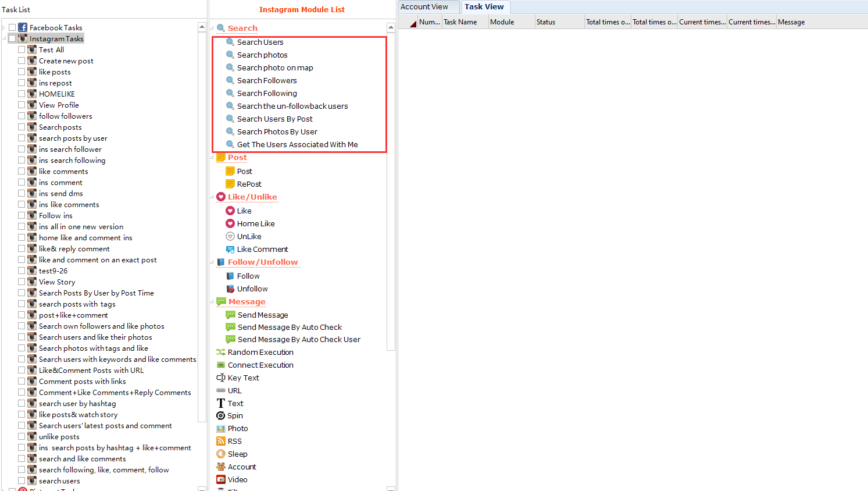Check the Facebook Tasks checkbox

(x=12, y=27)
